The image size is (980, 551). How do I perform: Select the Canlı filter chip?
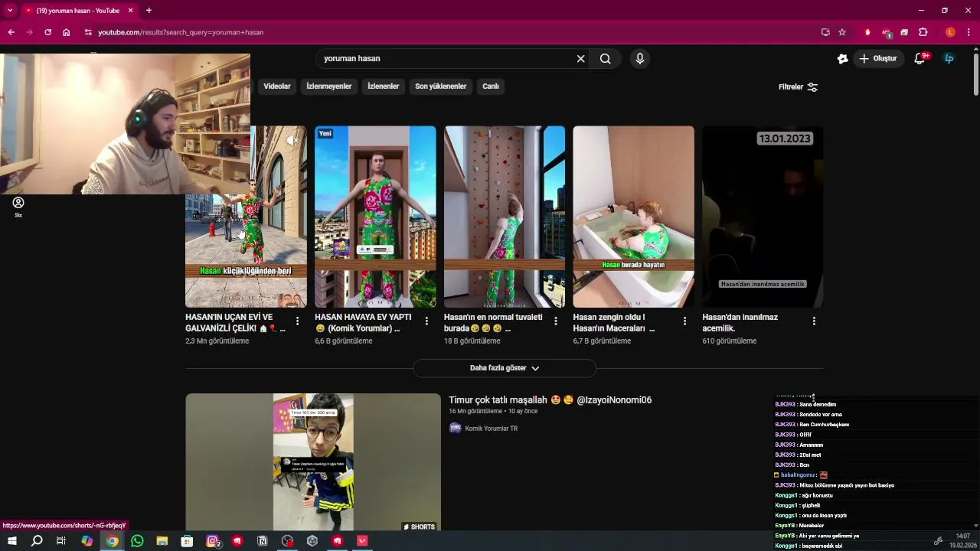point(491,86)
